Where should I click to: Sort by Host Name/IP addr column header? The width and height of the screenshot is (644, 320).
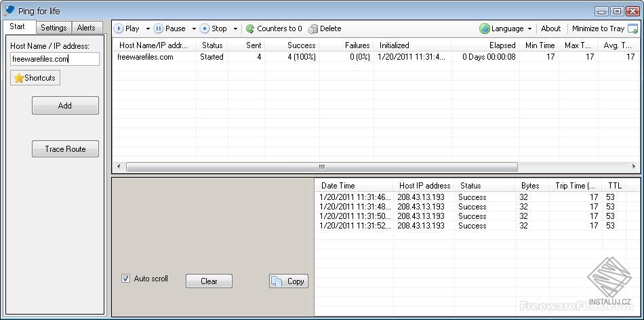pyautogui.click(x=154, y=45)
